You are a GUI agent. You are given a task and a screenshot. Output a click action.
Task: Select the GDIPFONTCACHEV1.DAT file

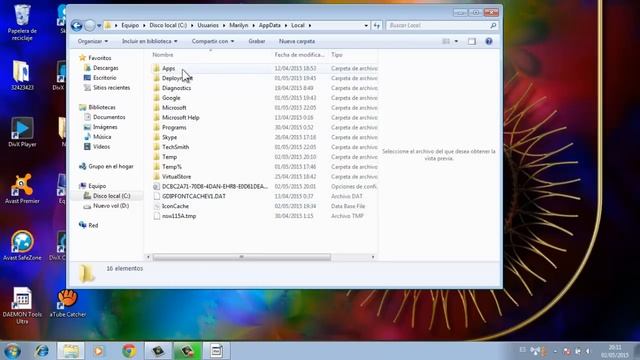193,196
